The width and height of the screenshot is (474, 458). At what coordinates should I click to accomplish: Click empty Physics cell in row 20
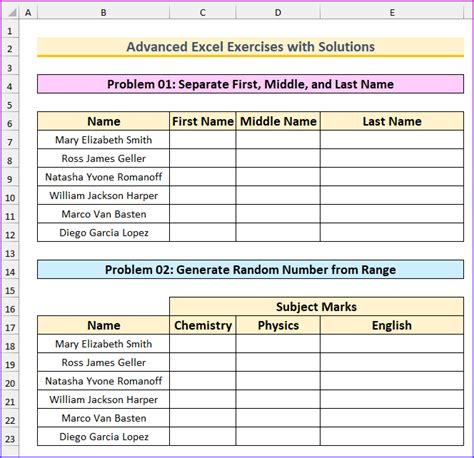pyautogui.click(x=278, y=381)
